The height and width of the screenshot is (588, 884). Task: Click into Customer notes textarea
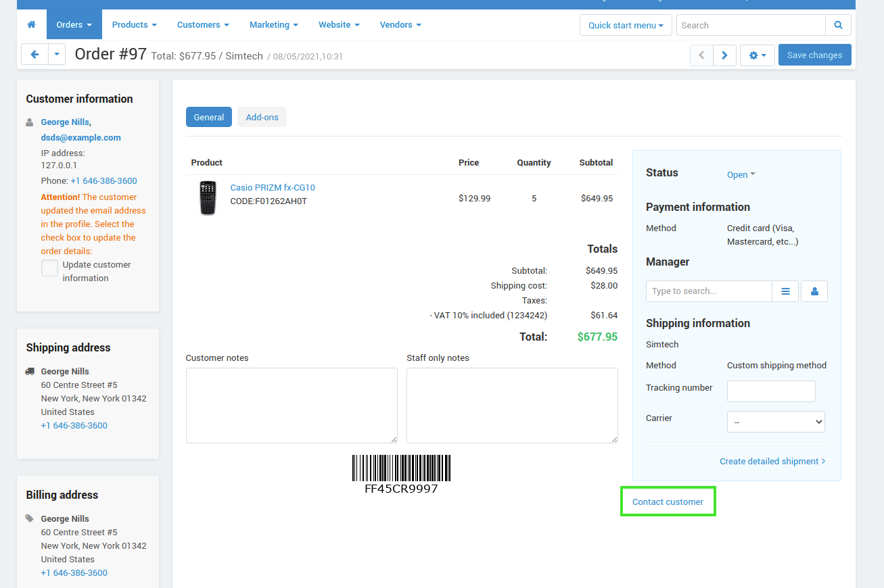[292, 406]
